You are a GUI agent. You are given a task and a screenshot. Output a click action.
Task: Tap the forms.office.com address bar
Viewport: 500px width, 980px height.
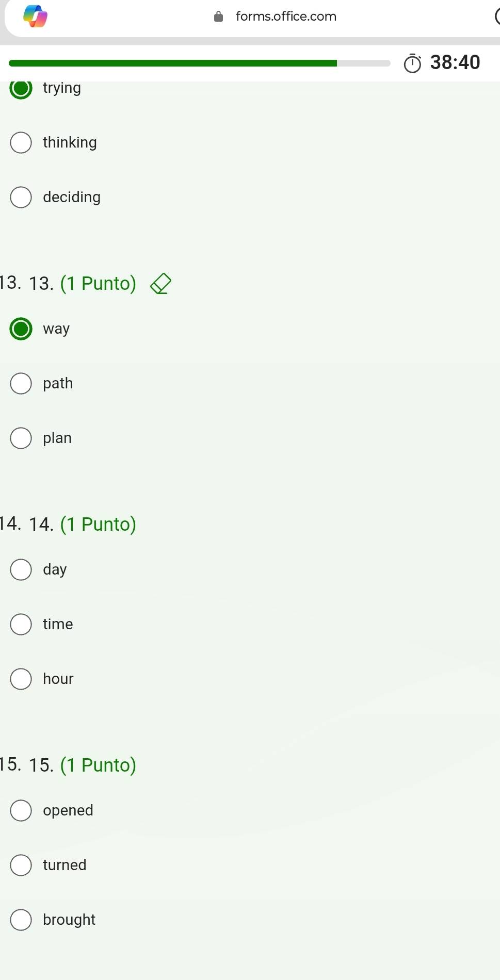(x=285, y=17)
